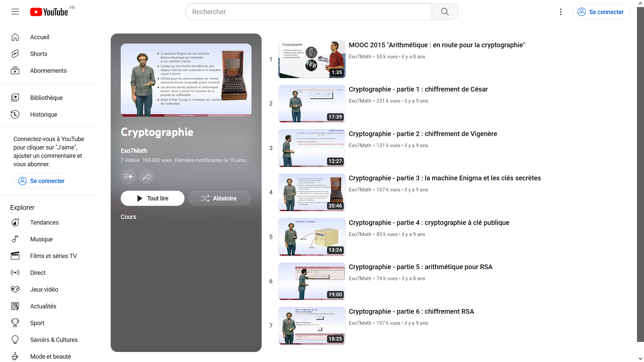Play all with Tout lire
This screenshot has width=644, height=362.
pos(153,198)
